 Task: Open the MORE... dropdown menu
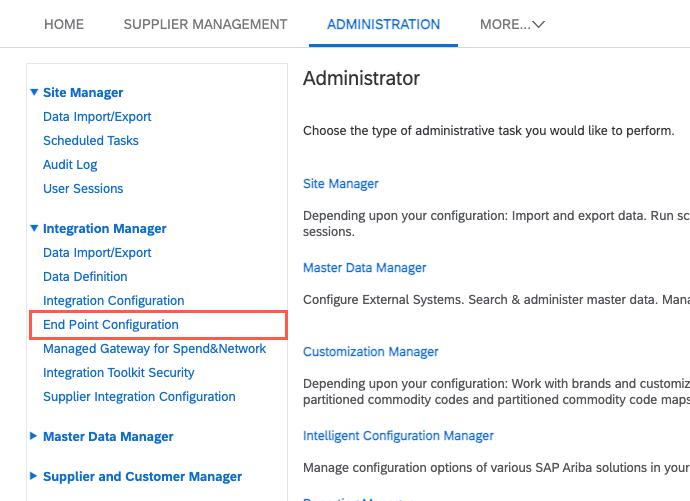[x=511, y=24]
